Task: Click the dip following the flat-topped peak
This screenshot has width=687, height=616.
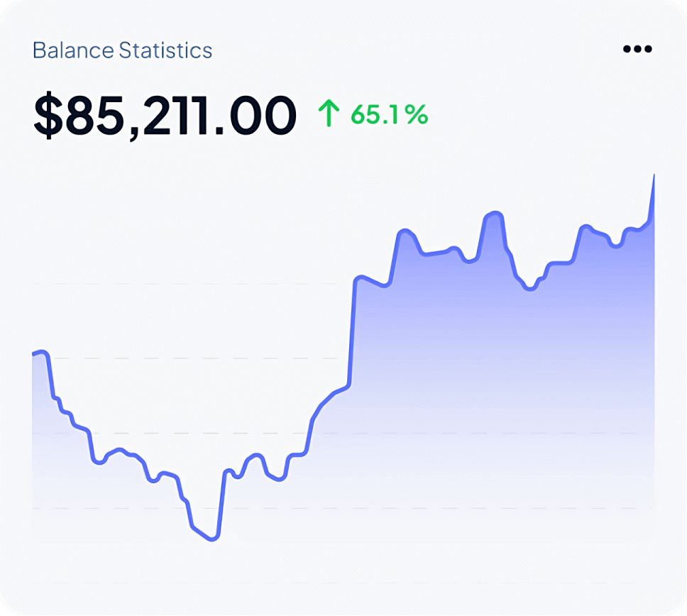Action: pyautogui.click(x=529, y=288)
